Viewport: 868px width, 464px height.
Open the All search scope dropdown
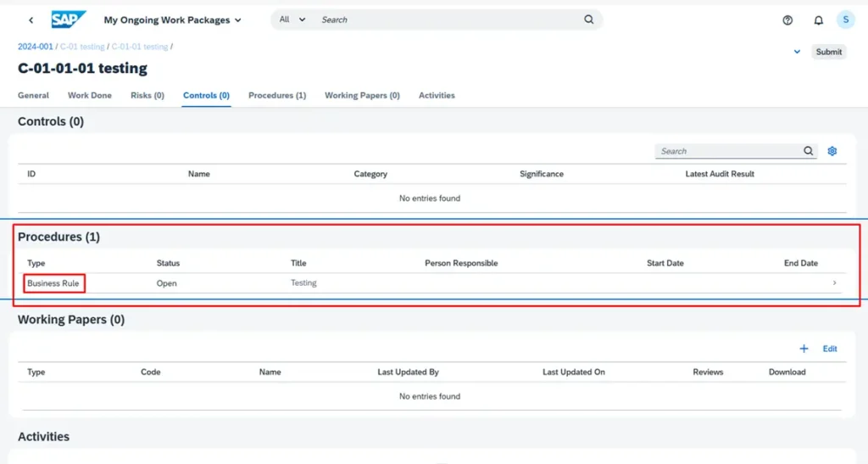(292, 20)
